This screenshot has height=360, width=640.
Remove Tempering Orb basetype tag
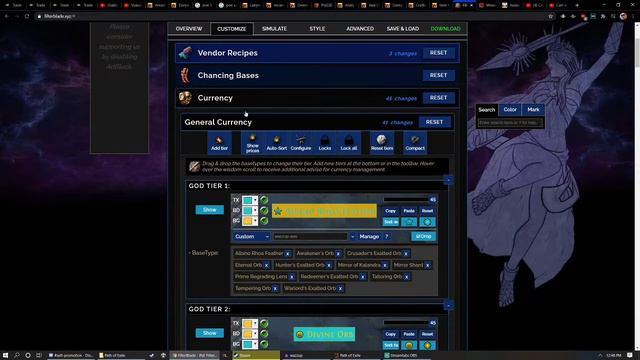[275, 289]
